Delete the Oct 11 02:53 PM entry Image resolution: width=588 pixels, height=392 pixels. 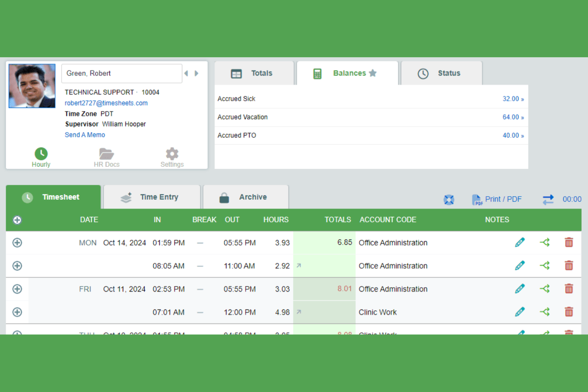point(569,289)
